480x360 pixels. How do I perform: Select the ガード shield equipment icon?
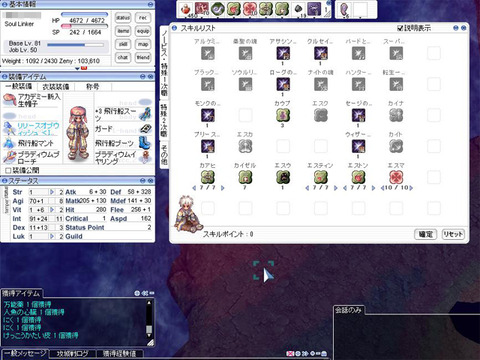(145, 128)
